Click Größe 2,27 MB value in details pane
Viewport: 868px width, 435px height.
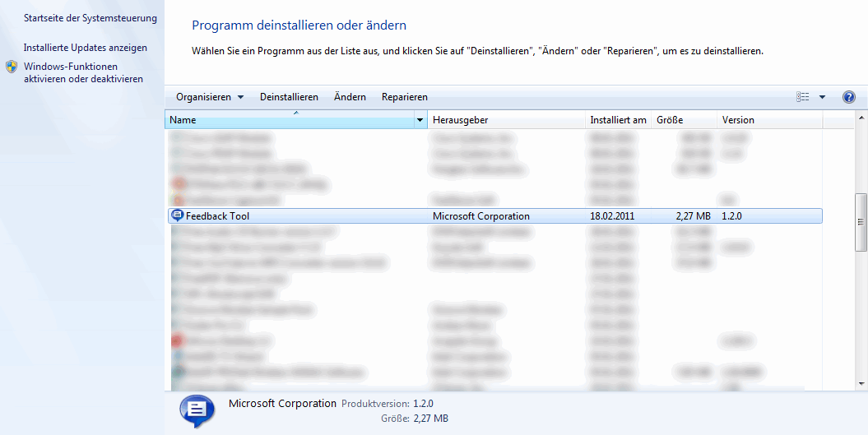point(430,419)
